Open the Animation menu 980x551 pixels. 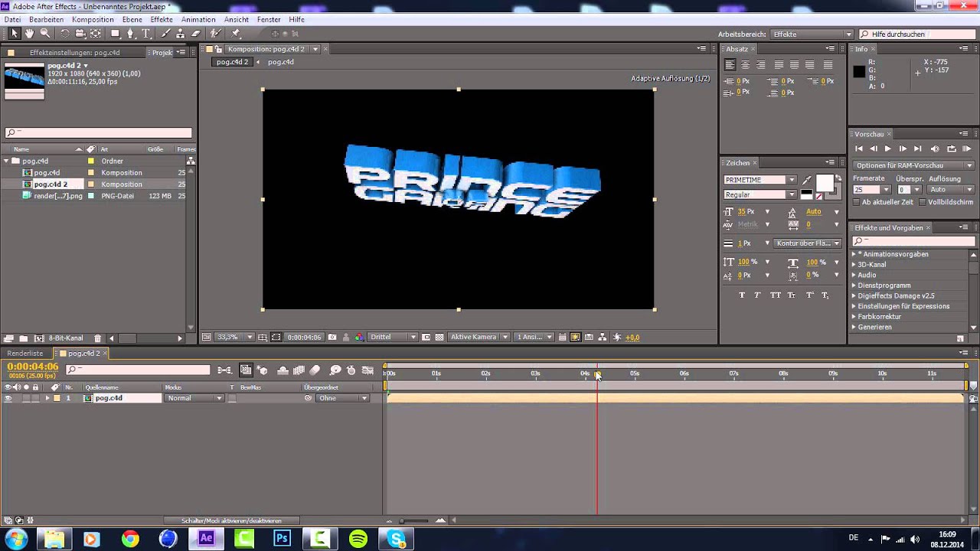198,19
